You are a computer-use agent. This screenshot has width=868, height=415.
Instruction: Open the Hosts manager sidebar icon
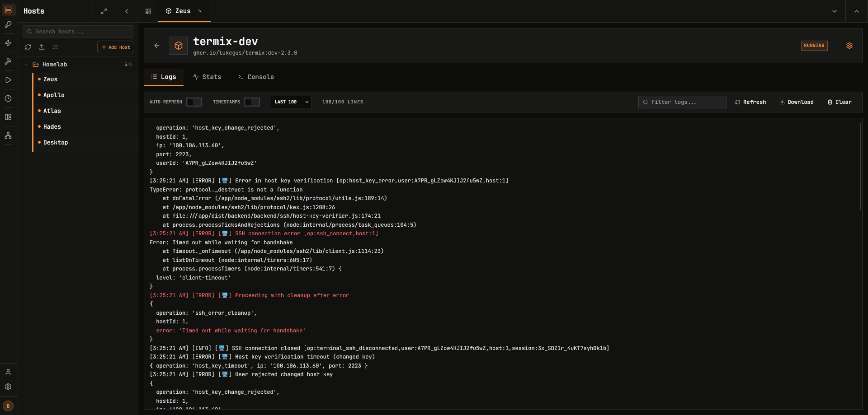[8, 10]
